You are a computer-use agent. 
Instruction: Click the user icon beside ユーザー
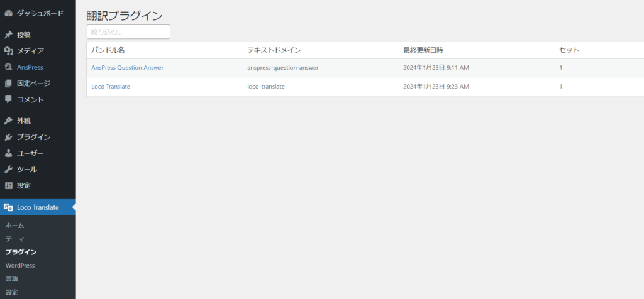pos(8,153)
